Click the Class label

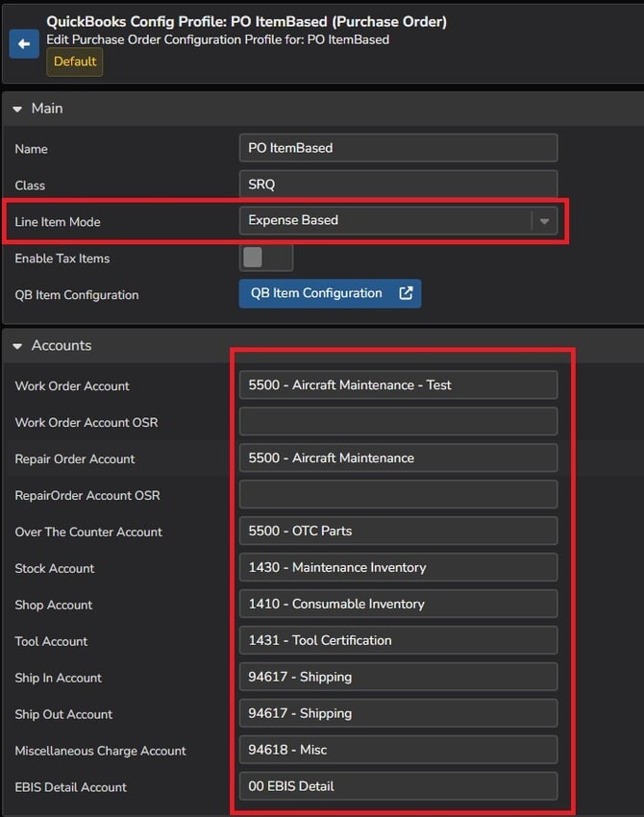[30, 186]
